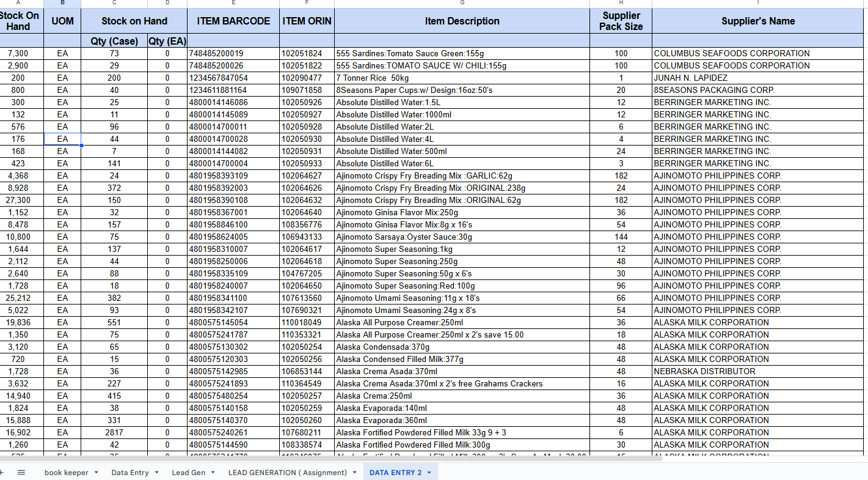Image resolution: width=868 pixels, height=480 pixels.
Task: Select UOM cell in Absolute Distilled Water:4L row
Action: [62, 139]
